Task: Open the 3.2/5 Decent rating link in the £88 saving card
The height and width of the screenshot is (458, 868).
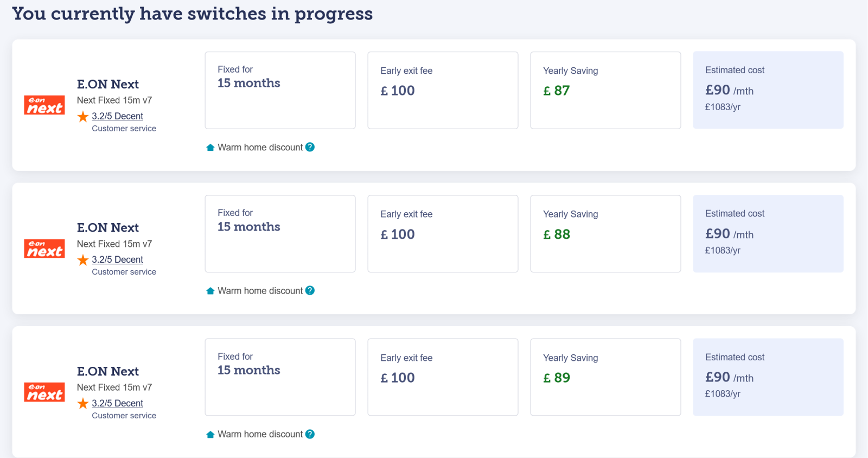Action: [117, 259]
